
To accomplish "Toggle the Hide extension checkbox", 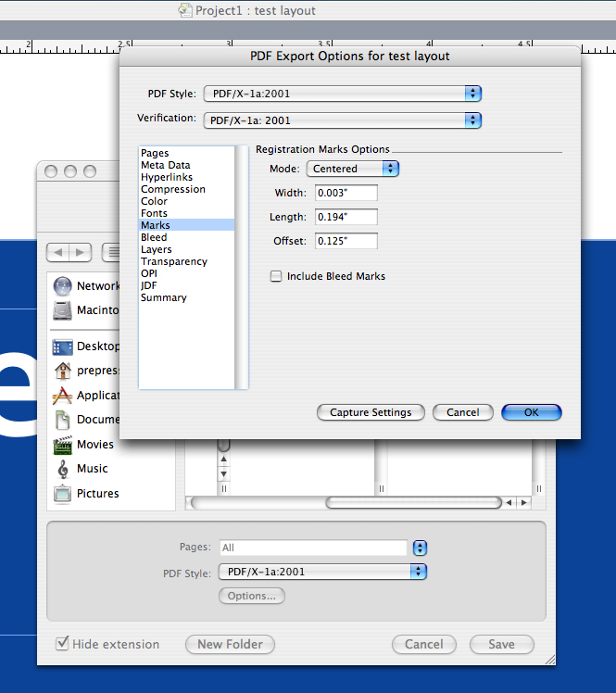I will point(62,644).
